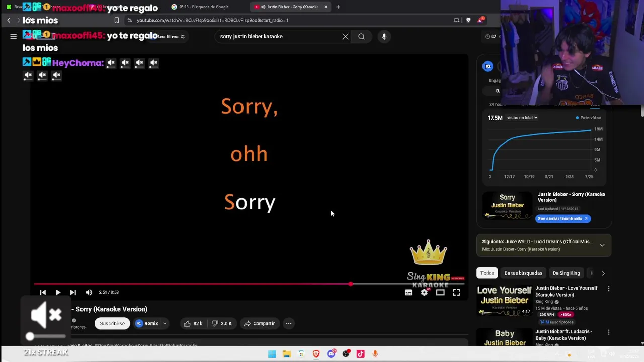Click the youtube.com address bar URL
Viewport: 644px width, 362px height.
click(212, 20)
